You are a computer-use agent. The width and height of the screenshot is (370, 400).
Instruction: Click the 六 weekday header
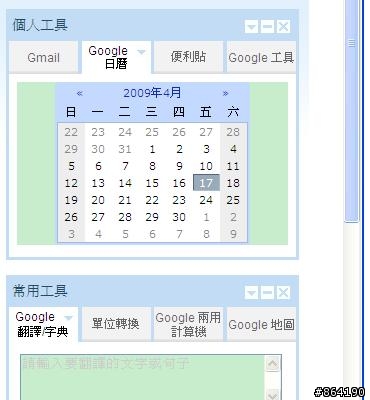tap(233, 112)
